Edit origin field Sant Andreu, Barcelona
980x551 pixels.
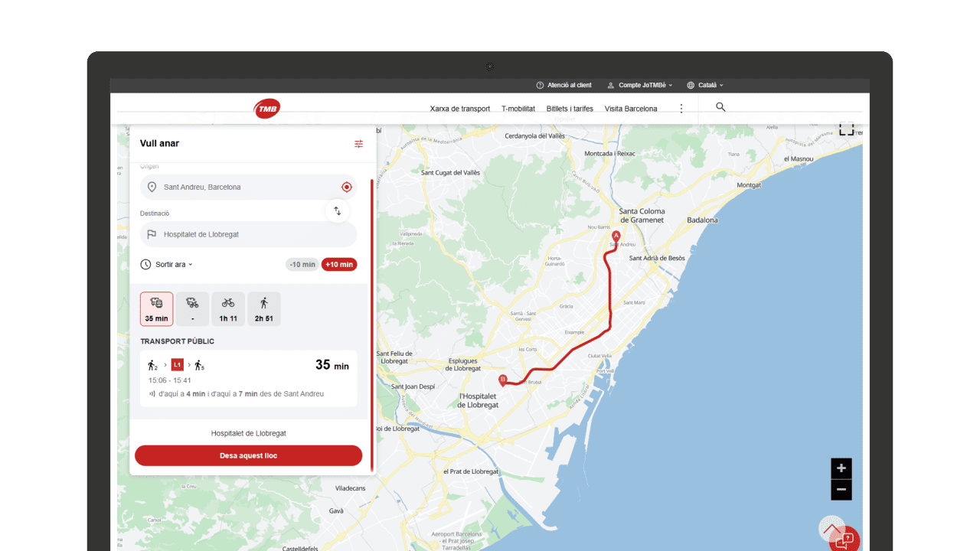coord(248,187)
